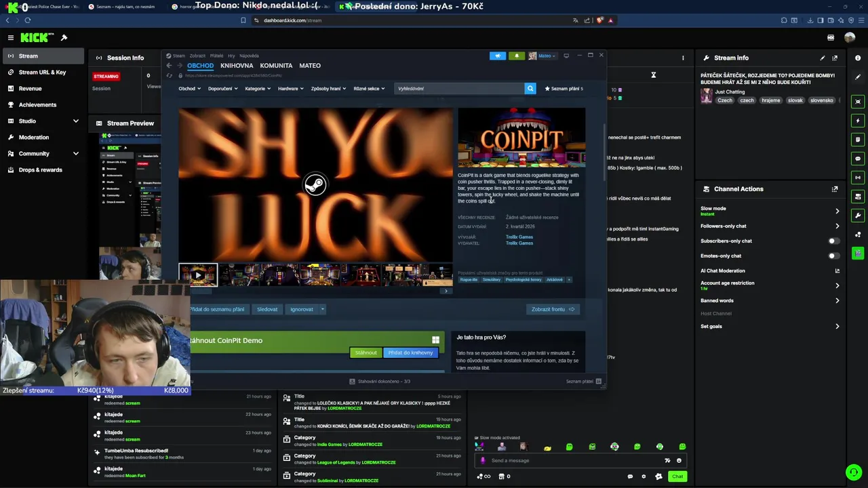Open chat settings gear icon
This screenshot has width=868, height=488.
[644, 476]
